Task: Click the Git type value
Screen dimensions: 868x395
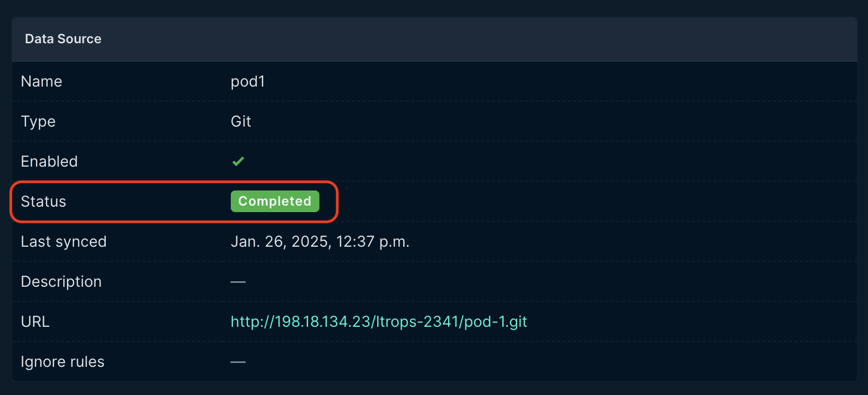Action: point(241,121)
